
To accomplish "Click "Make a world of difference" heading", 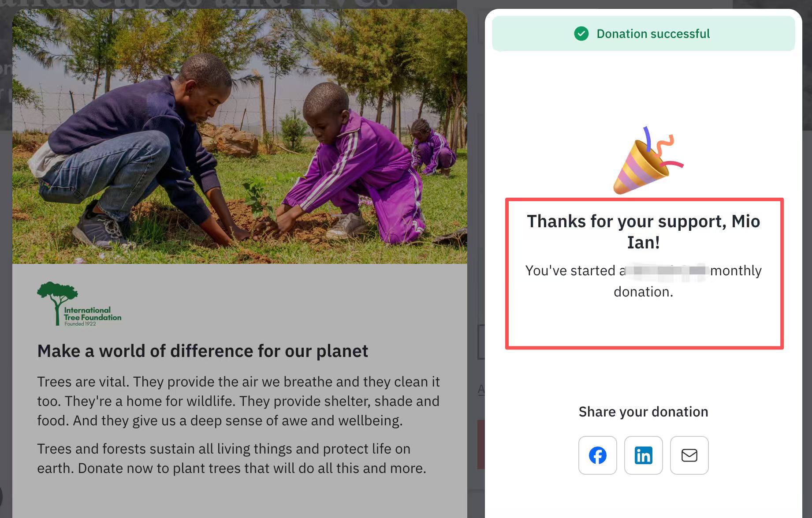I will 202,351.
